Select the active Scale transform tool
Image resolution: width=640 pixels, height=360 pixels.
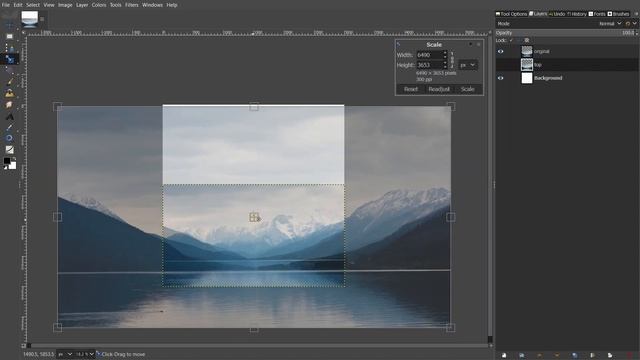[9, 60]
